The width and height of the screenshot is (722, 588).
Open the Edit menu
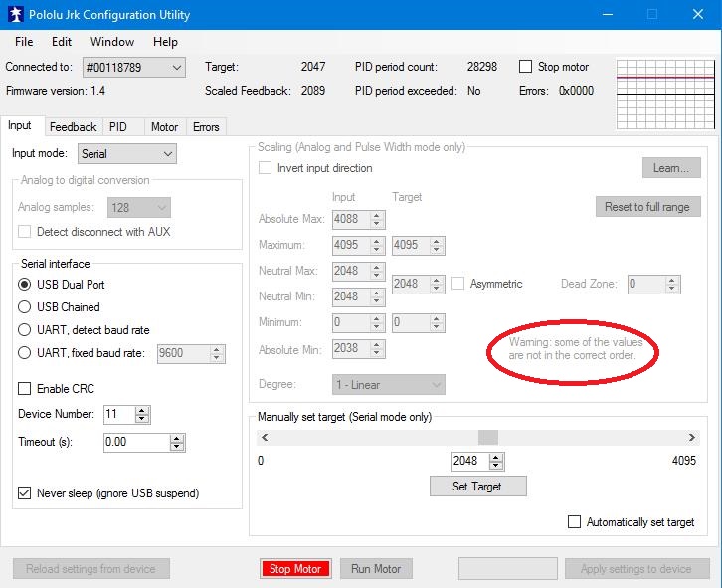62,42
